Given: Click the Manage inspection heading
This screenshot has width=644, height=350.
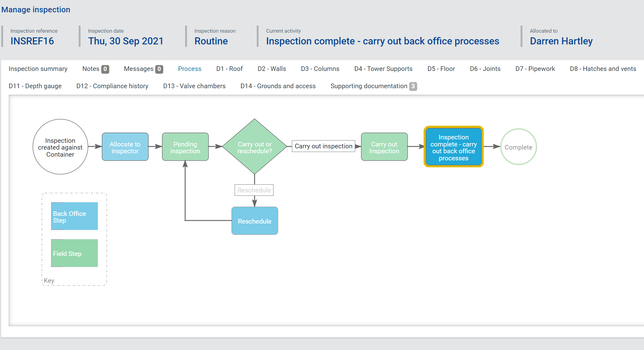Looking at the screenshot, I should coord(36,10).
